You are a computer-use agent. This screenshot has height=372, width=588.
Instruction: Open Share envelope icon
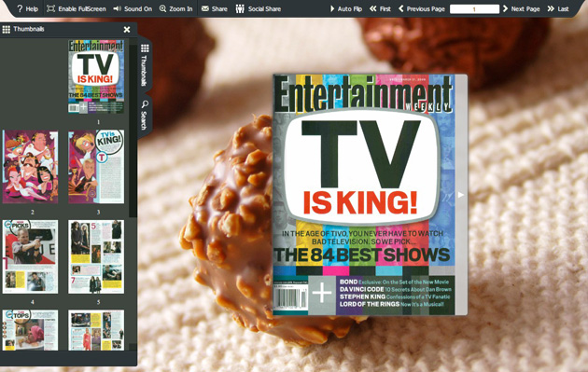[x=205, y=8]
